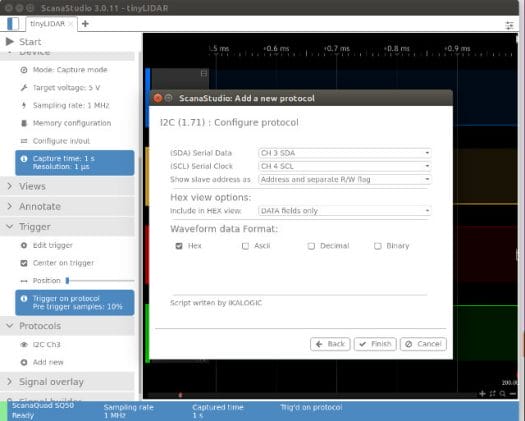Toggle Center on trigger checkbox
The image size is (525, 421).
pyautogui.click(x=24, y=263)
